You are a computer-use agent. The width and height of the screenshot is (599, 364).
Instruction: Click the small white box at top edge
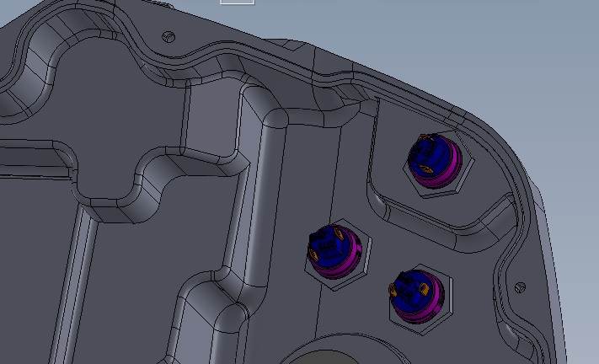pyautogui.click(x=237, y=2)
